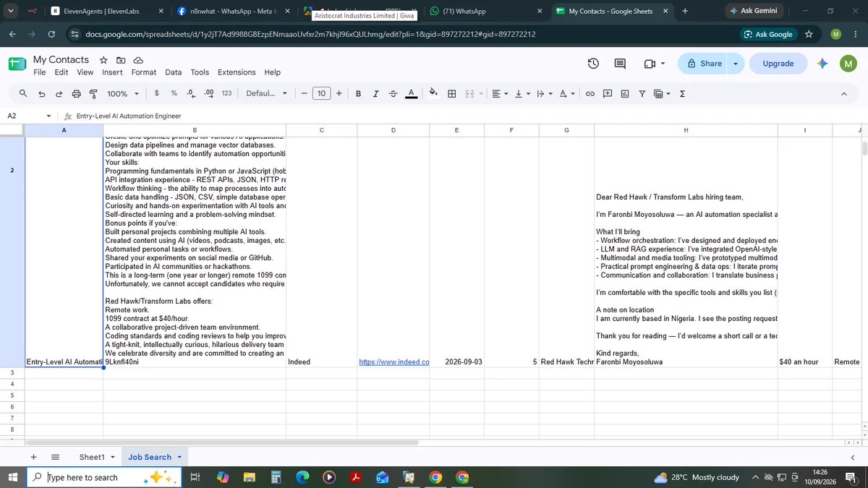Open the text wrapping dropdown
The height and width of the screenshot is (488, 868).
pos(544,93)
